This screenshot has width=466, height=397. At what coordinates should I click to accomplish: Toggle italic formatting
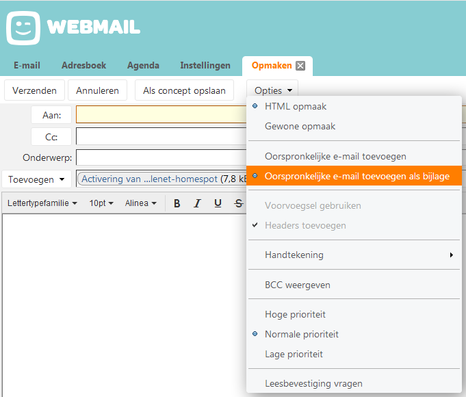pos(197,203)
